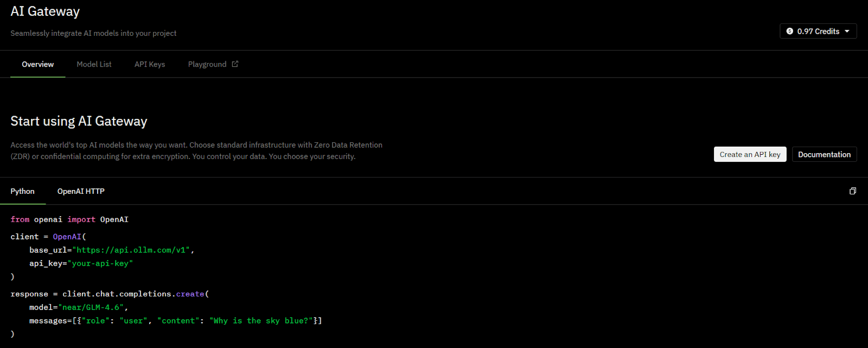Screen dimensions: 868x348
Task: Open the Playground tab
Action: tap(213, 64)
